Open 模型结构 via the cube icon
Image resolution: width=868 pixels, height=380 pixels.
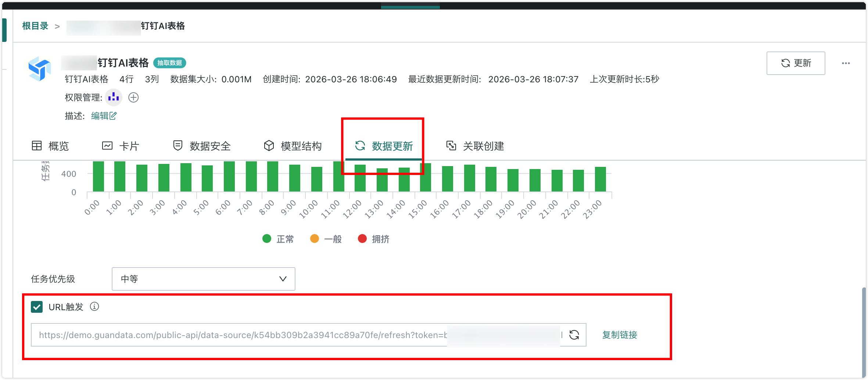pyautogui.click(x=269, y=146)
